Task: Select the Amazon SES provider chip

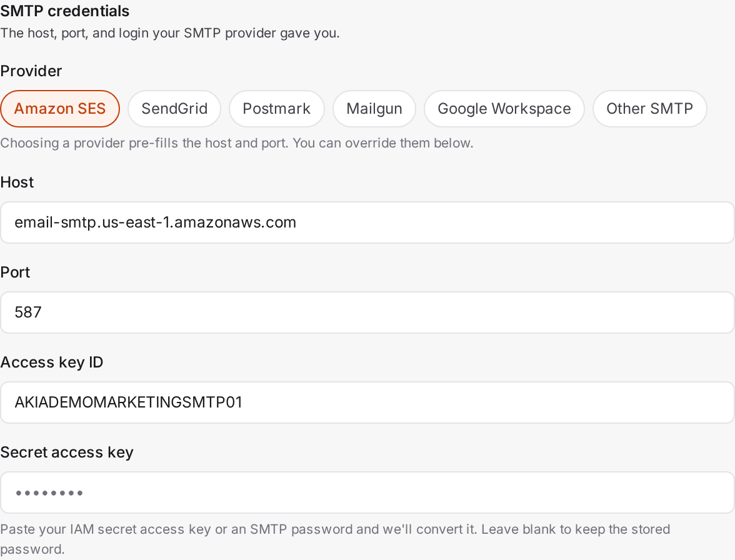Action: [60, 109]
